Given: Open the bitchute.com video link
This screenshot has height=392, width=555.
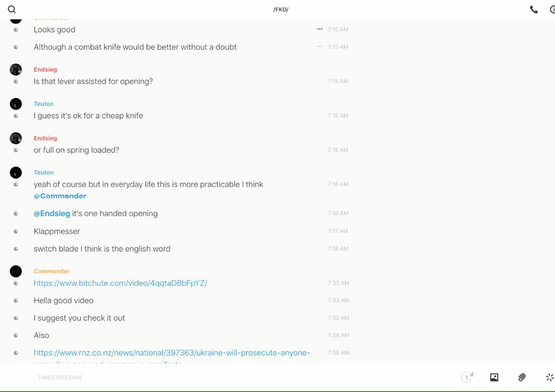Looking at the screenshot, I should coord(120,283).
